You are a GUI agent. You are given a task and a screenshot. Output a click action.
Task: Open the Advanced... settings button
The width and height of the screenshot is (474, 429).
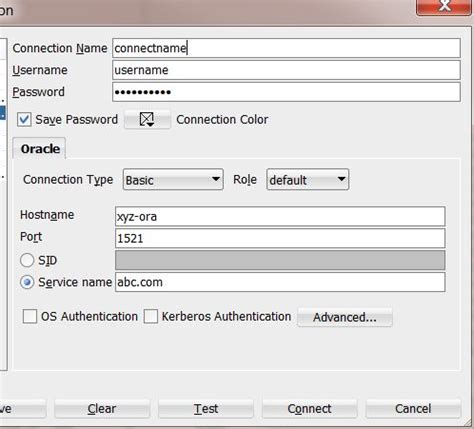pos(345,317)
